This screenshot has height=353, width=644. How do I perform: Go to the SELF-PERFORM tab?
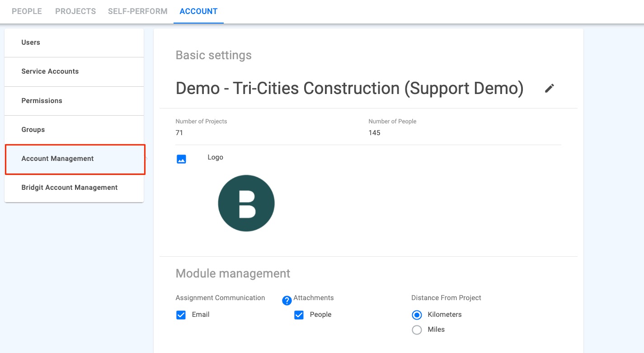click(x=137, y=11)
